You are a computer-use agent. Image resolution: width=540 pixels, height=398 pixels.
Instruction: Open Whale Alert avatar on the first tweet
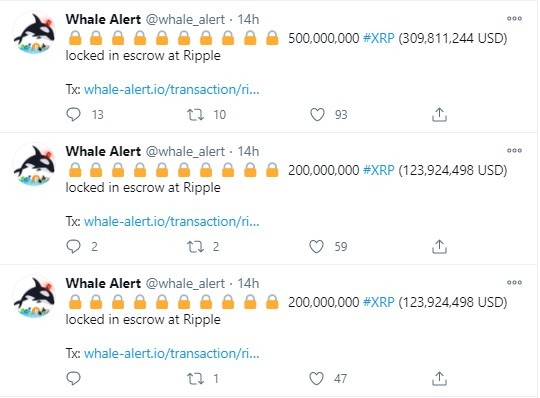[34, 32]
